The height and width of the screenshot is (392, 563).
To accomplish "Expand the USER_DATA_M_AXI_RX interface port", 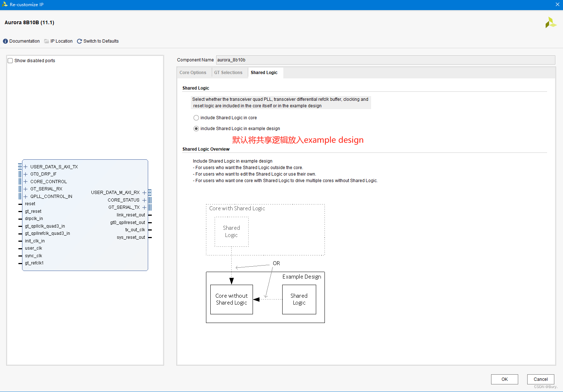I will [144, 193].
